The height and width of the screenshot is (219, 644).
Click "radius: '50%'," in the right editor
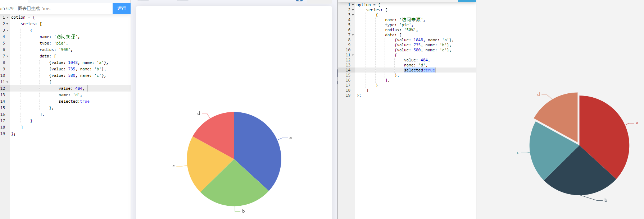click(402, 30)
